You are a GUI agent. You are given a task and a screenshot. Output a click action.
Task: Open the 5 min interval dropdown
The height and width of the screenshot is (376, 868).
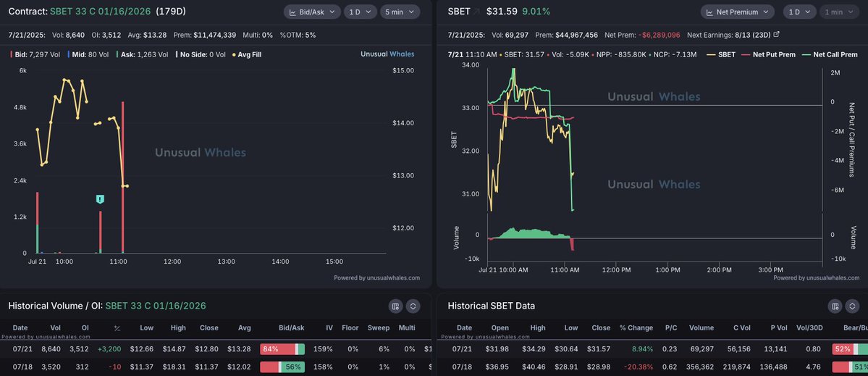(400, 12)
